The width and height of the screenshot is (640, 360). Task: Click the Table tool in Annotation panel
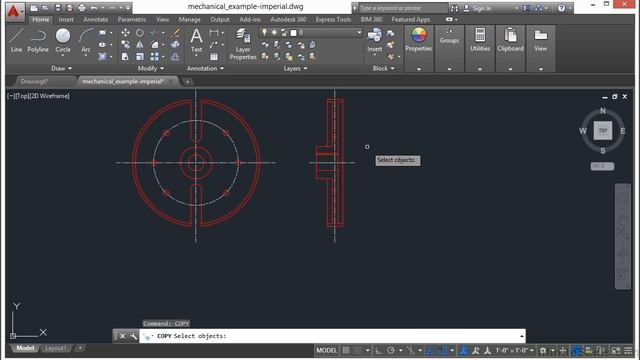coord(214,57)
